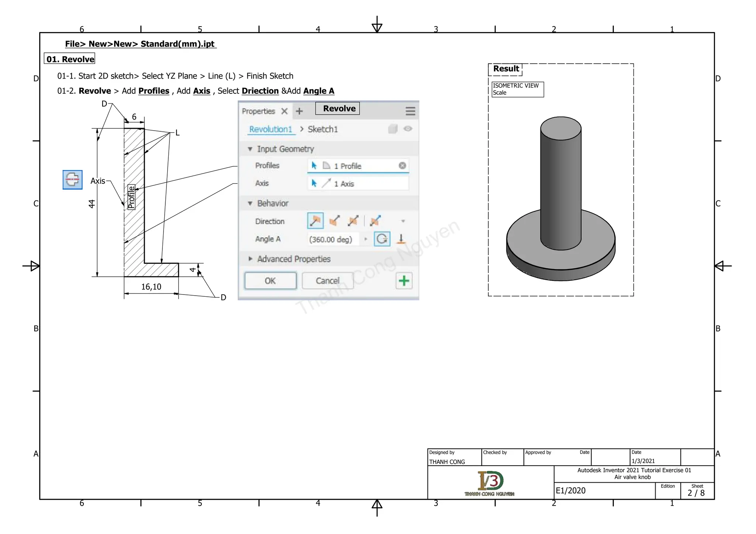Click the OK button
Viewport: 756px width, 534px height.
(x=270, y=281)
